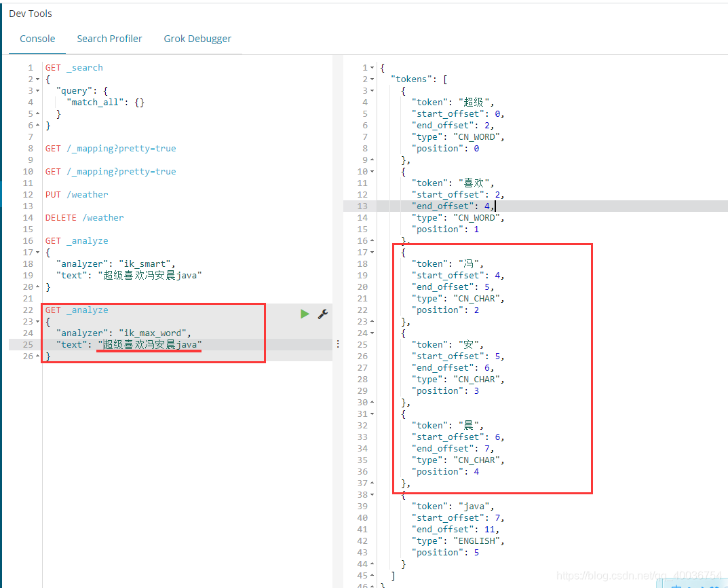Click the first GET /_mapping?pretty=true line 8
Viewport: 728px width, 588px height.
(111, 149)
